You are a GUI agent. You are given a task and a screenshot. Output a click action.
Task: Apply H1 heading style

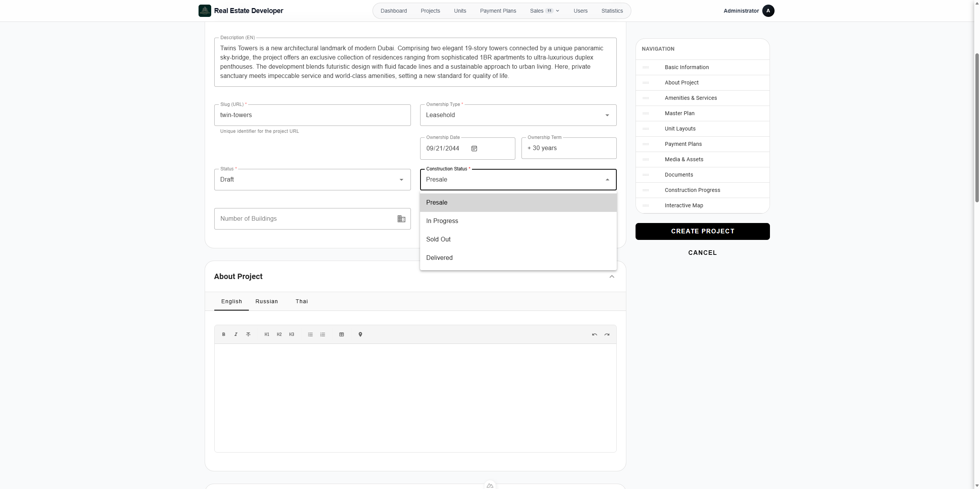(x=267, y=334)
